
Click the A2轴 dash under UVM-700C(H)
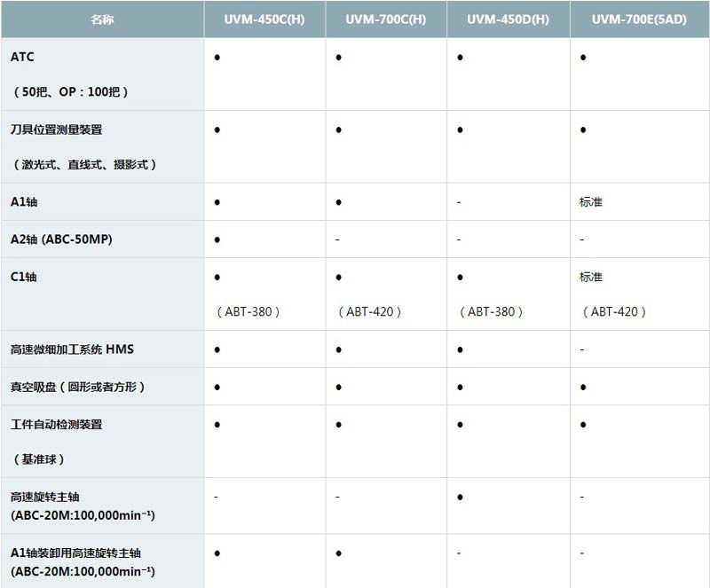click(x=337, y=239)
